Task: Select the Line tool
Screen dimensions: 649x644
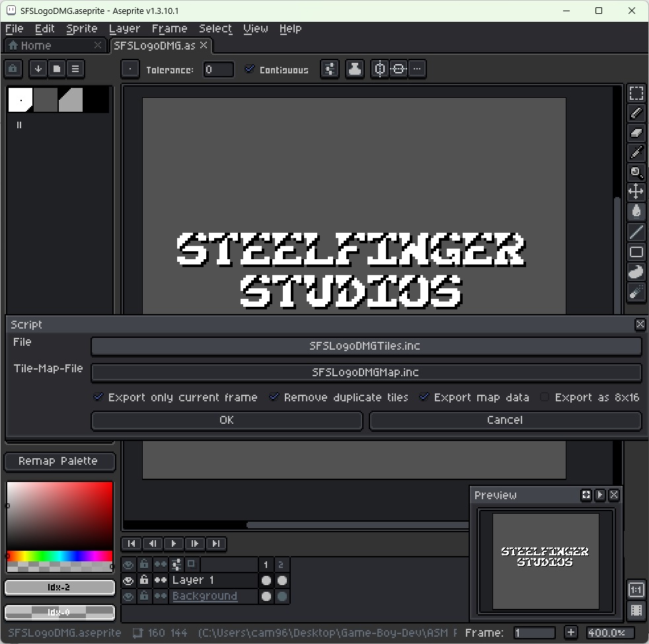Action: pyautogui.click(x=636, y=232)
